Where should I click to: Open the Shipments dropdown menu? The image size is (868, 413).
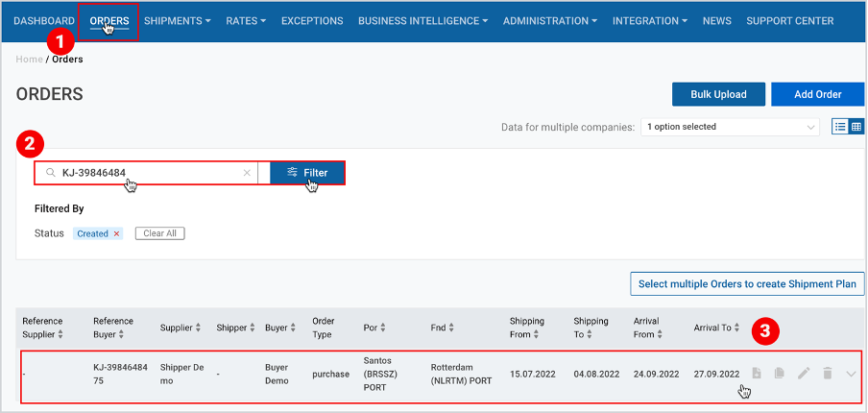(177, 21)
